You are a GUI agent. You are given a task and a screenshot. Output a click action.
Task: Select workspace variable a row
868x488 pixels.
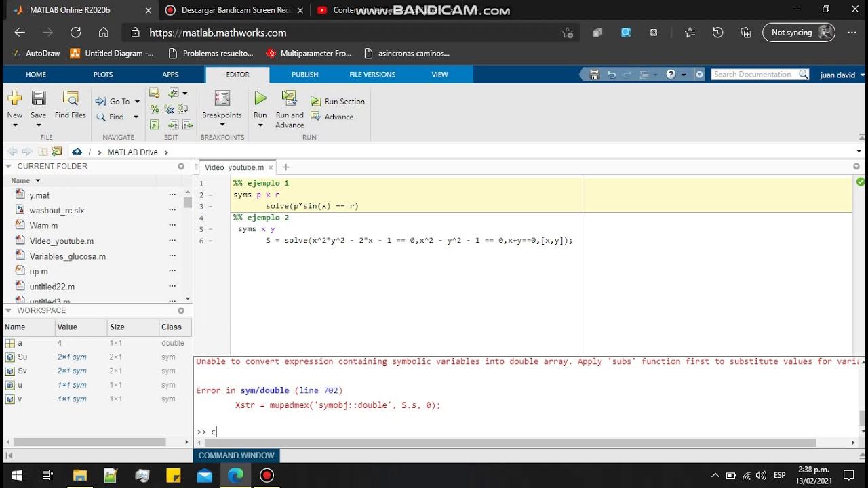point(97,343)
